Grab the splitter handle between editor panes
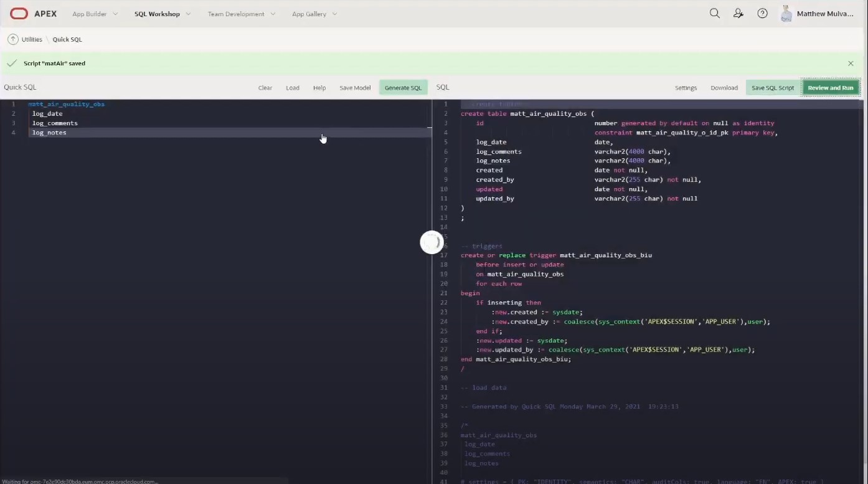The height and width of the screenshot is (484, 868). pos(432,242)
